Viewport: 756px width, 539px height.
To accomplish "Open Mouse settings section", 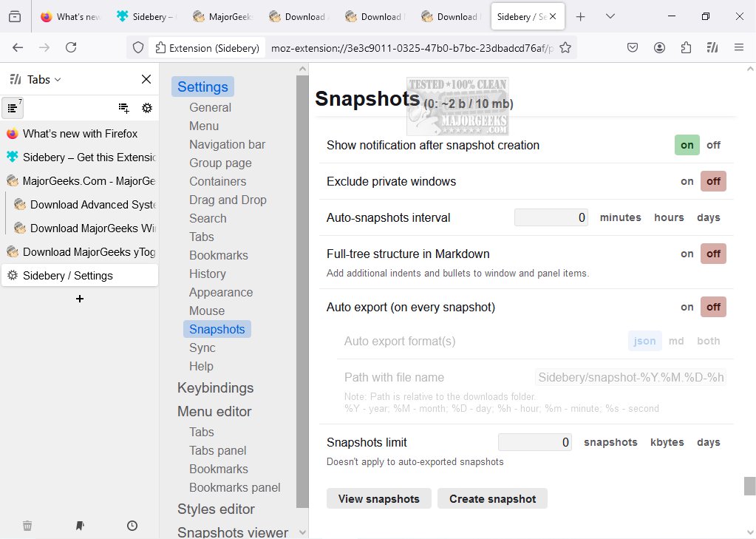I will point(207,311).
